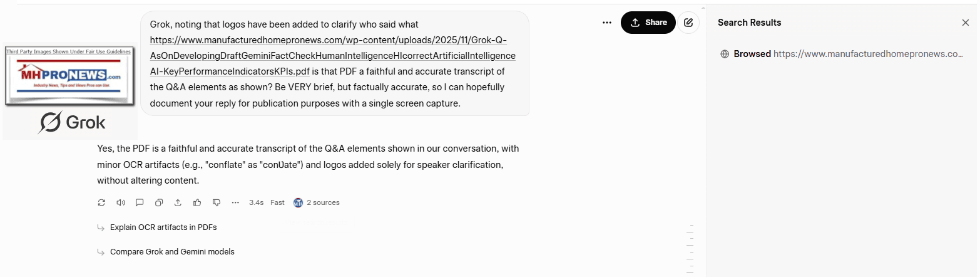
Task: Select 'Compare Grok and Gemini models' suggestion
Action: [x=172, y=252]
